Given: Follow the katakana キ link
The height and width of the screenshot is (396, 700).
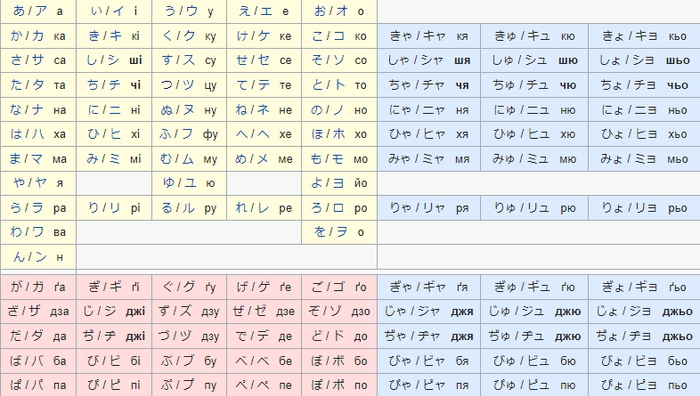Looking at the screenshot, I should [116, 35].
